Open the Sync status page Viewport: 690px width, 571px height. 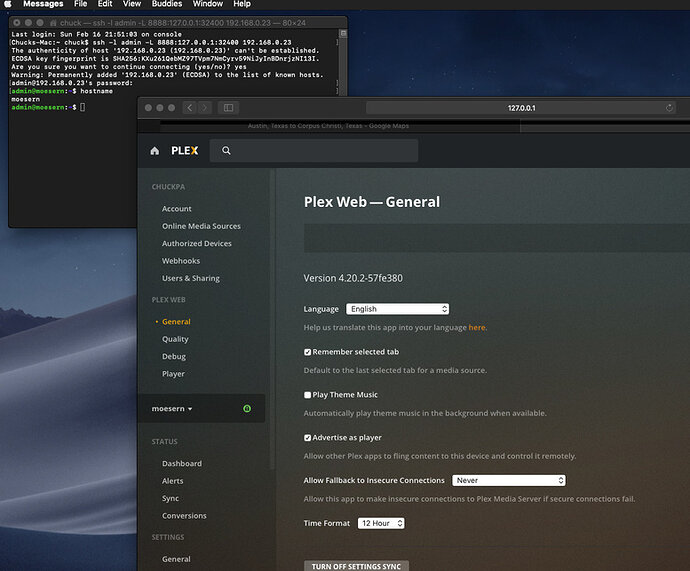pos(170,498)
